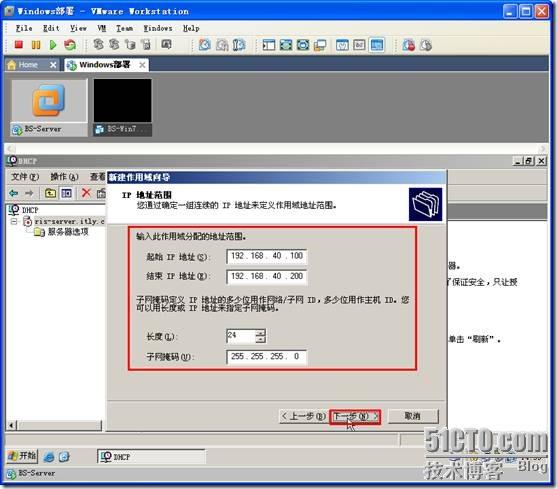Close the Home tab
557x489 pixels.
pos(53,65)
